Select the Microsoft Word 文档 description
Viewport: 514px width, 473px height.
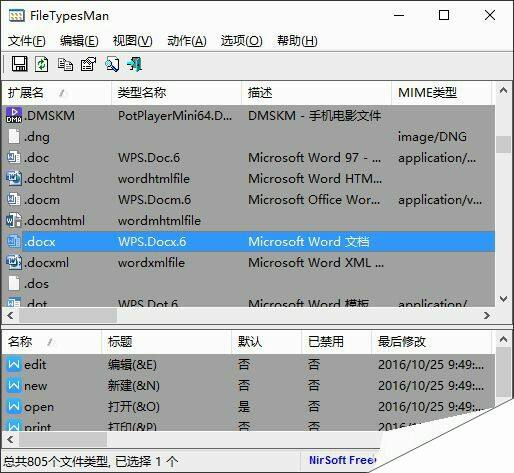pos(309,241)
